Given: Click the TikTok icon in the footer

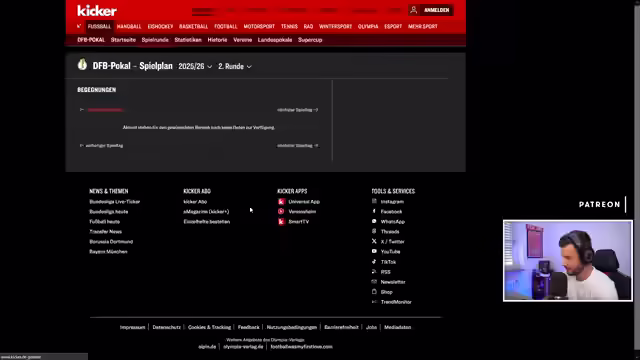Looking at the screenshot, I should (x=374, y=262).
